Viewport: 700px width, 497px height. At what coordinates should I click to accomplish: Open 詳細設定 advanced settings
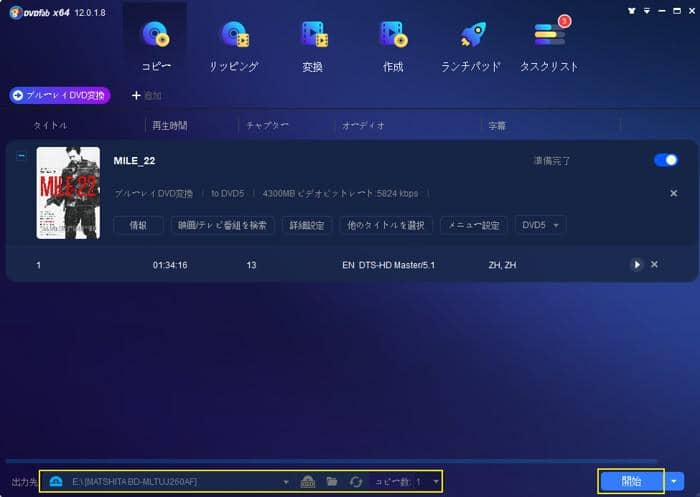[307, 225]
